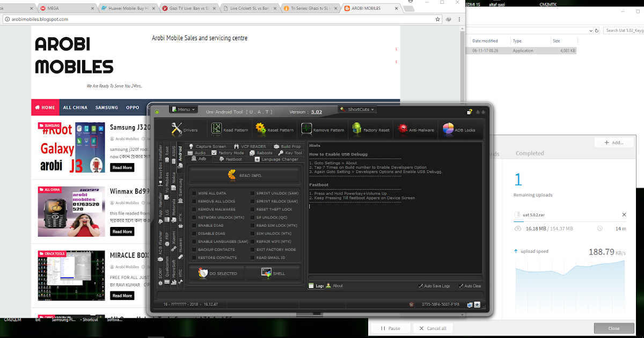The height and width of the screenshot is (338, 644).
Task: Check the WIPE ALL DATA box
Action: pyautogui.click(x=195, y=193)
